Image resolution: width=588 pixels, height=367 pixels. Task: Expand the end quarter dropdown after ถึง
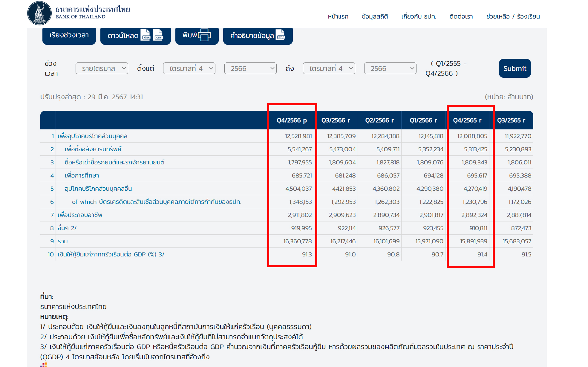(x=329, y=68)
